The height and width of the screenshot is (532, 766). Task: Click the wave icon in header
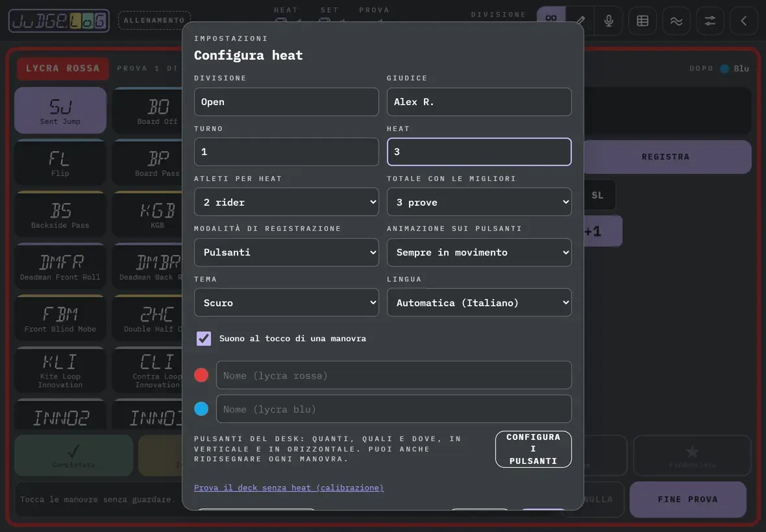[x=676, y=21]
